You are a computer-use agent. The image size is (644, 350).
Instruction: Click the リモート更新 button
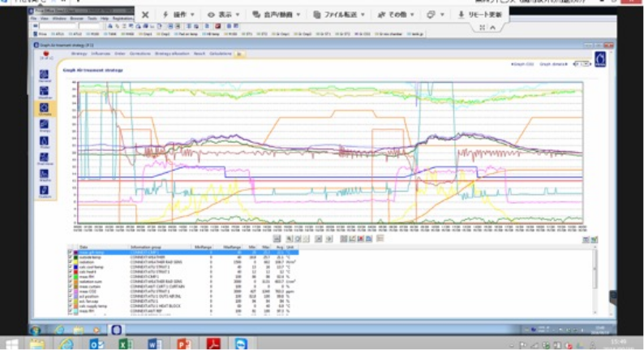480,15
